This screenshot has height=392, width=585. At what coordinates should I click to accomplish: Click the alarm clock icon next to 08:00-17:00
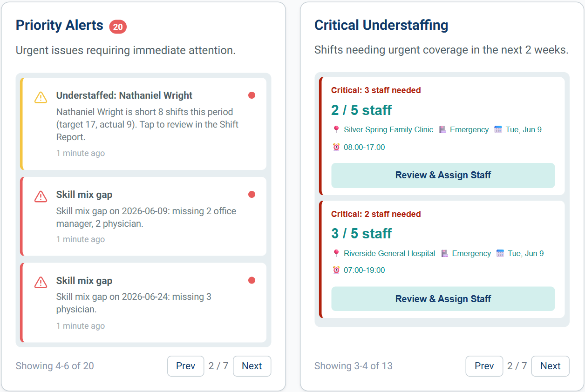point(336,147)
